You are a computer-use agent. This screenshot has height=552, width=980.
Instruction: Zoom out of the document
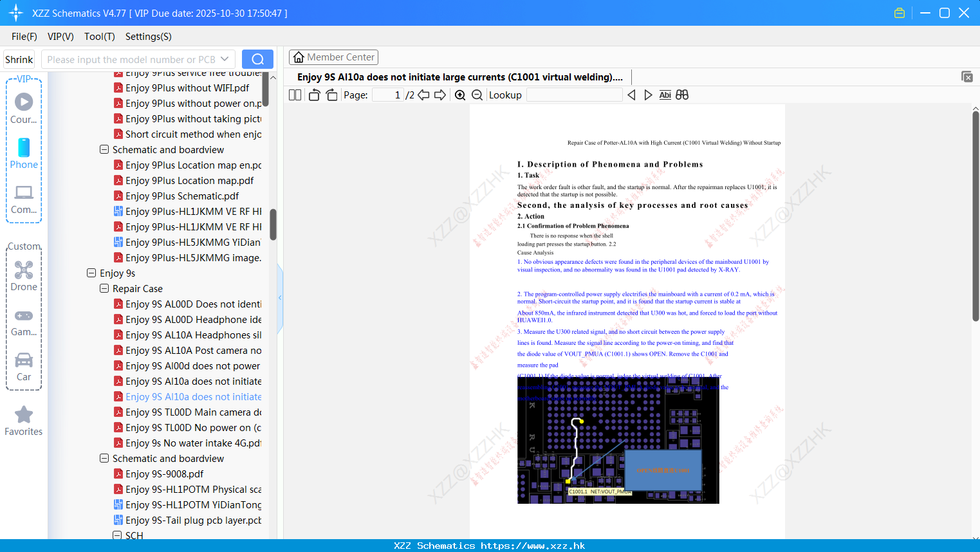click(x=477, y=95)
